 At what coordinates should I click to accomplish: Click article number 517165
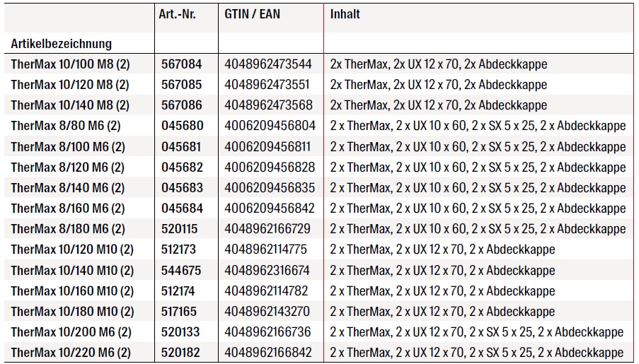[x=179, y=312]
